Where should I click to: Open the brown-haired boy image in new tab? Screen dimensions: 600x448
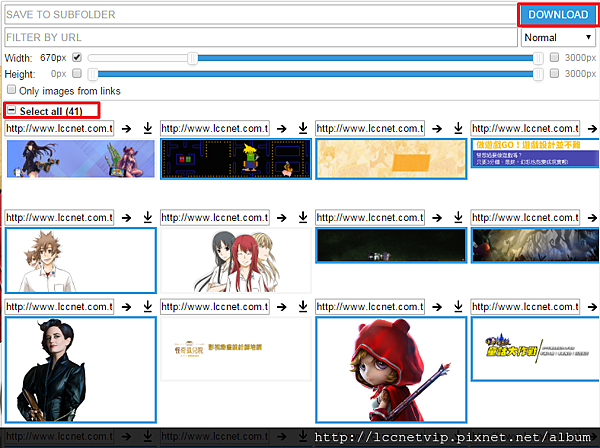point(126,218)
